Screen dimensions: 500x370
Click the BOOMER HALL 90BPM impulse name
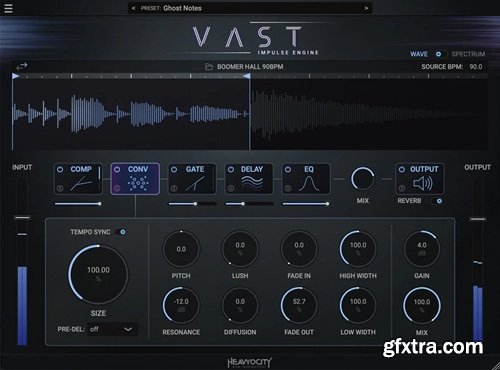(x=250, y=67)
